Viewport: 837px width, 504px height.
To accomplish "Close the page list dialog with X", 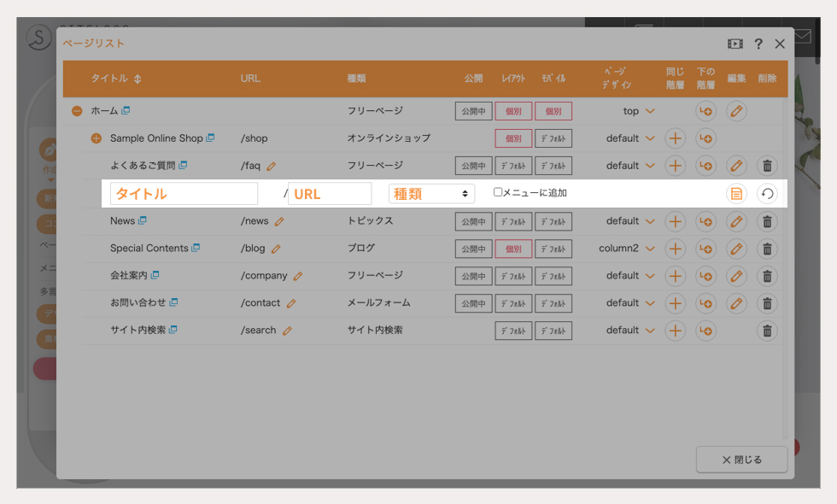I will (780, 44).
